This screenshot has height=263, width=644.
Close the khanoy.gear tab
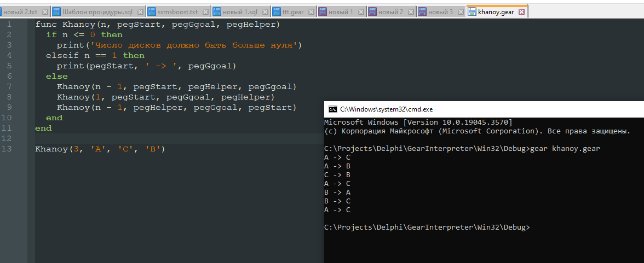tap(521, 11)
